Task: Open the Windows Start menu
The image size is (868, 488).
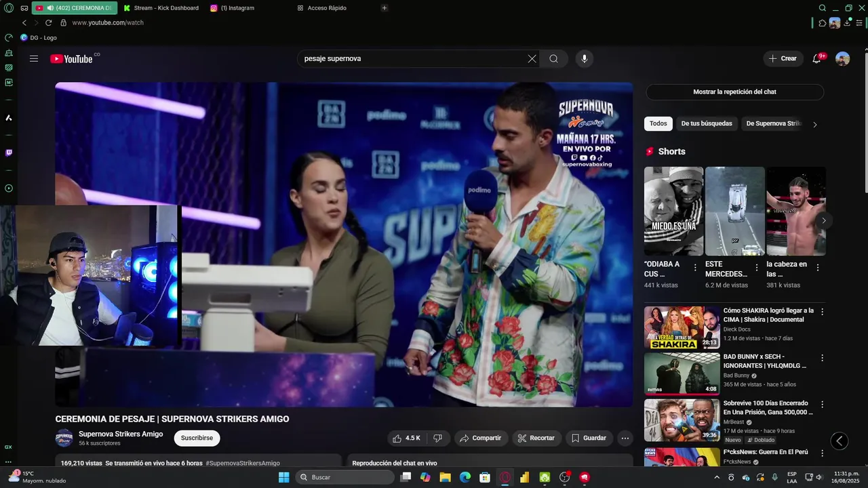Action: [284, 477]
